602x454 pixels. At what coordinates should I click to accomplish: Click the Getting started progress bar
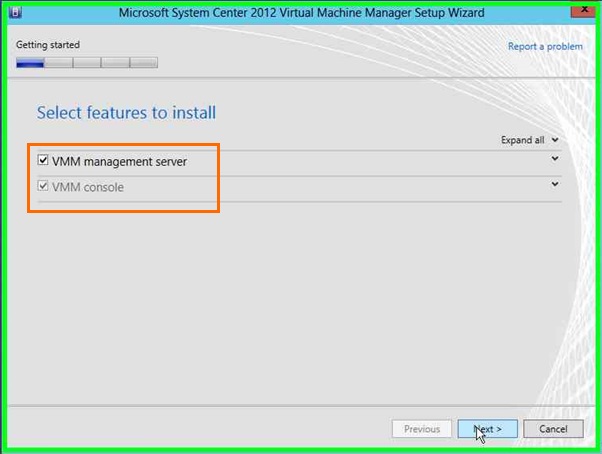[x=87, y=63]
